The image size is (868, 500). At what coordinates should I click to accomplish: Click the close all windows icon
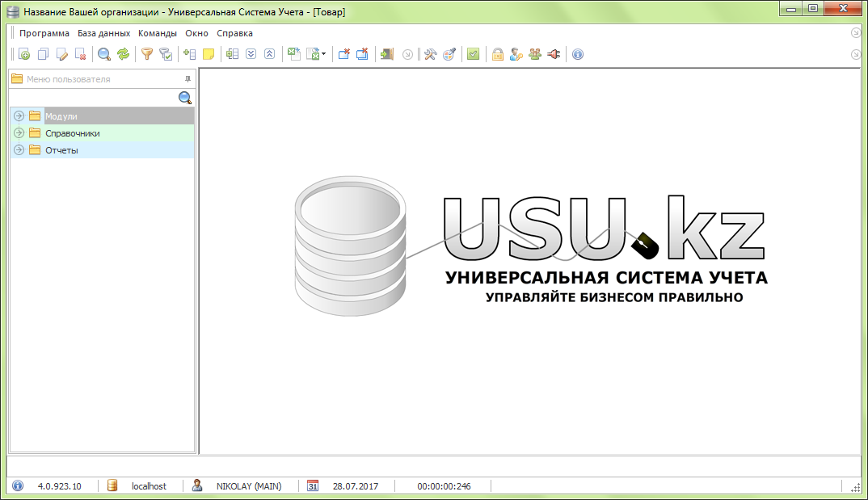[x=363, y=54]
